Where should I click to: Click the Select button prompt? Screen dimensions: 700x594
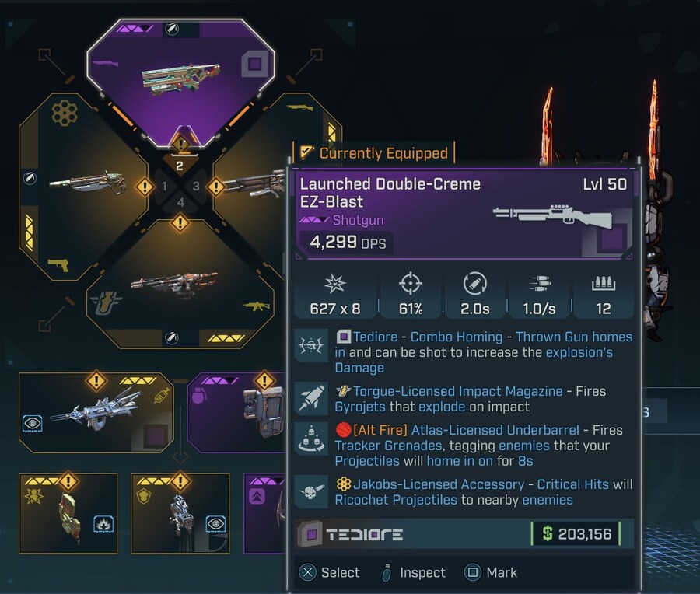point(329,572)
